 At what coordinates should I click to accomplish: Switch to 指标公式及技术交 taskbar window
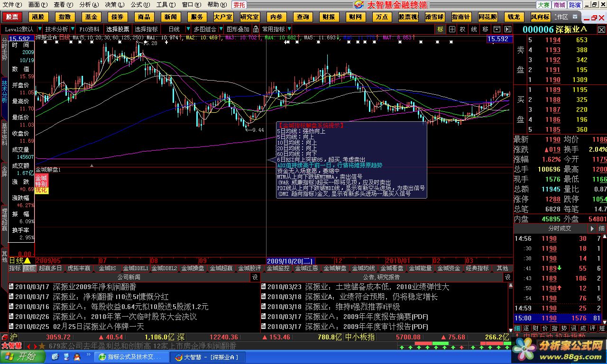click(x=131, y=357)
